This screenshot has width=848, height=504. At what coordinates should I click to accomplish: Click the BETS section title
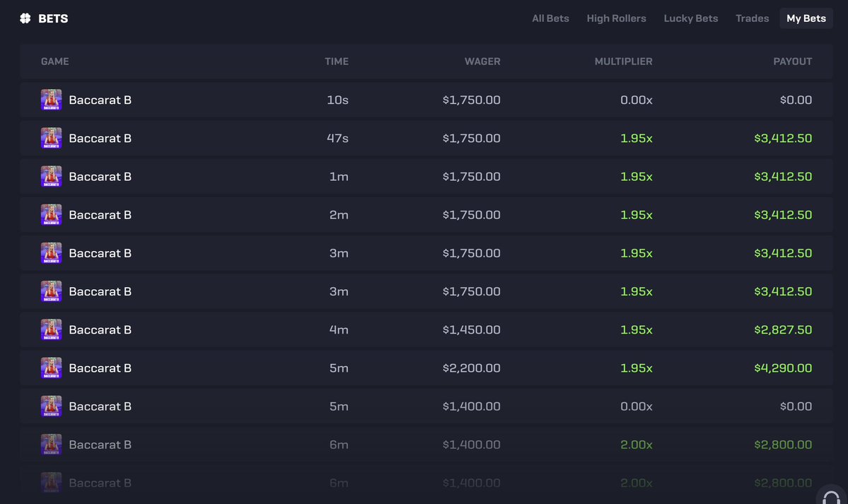(x=53, y=18)
